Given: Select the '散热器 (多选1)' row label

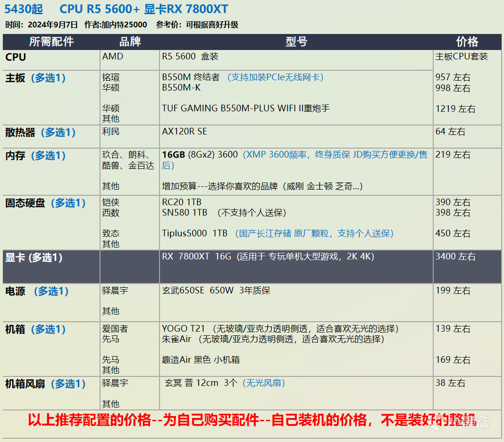Looking at the screenshot, I should [x=41, y=133].
